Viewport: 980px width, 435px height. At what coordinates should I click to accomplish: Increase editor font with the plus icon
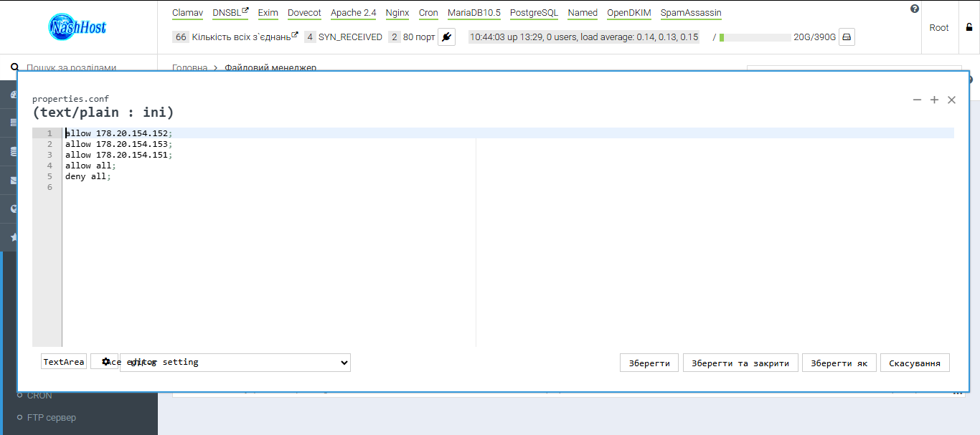pos(934,100)
